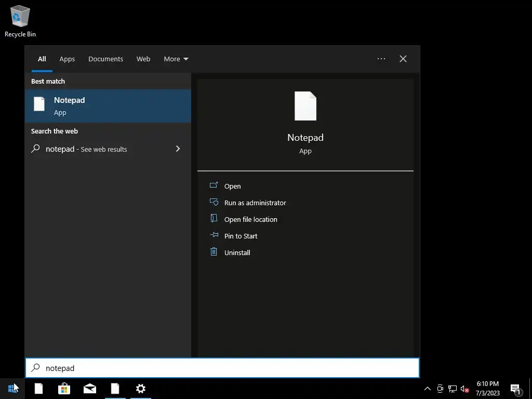Screen dimensions: 532x399
Task: Select Pin to Start
Action: [241, 236]
